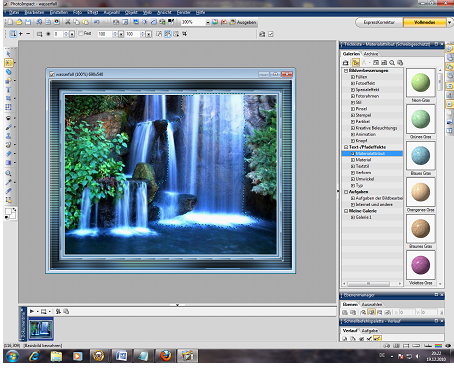Collapse the Aufgaben gallery group

[x=346, y=192]
